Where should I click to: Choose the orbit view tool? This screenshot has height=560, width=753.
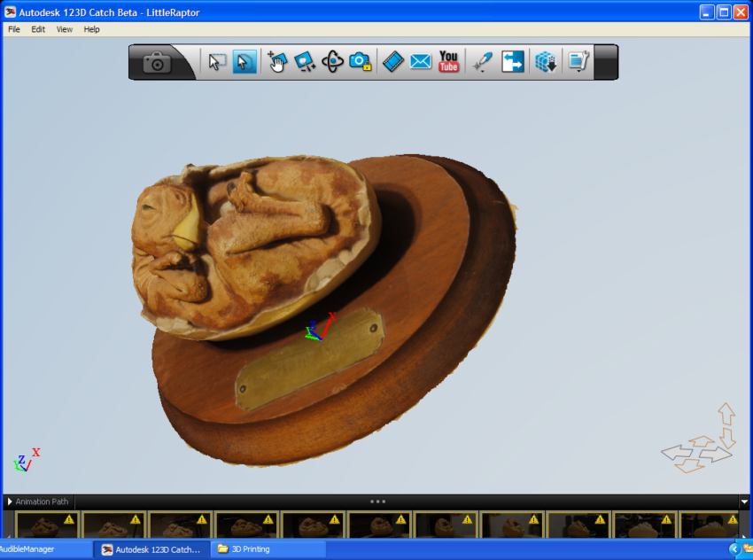332,62
